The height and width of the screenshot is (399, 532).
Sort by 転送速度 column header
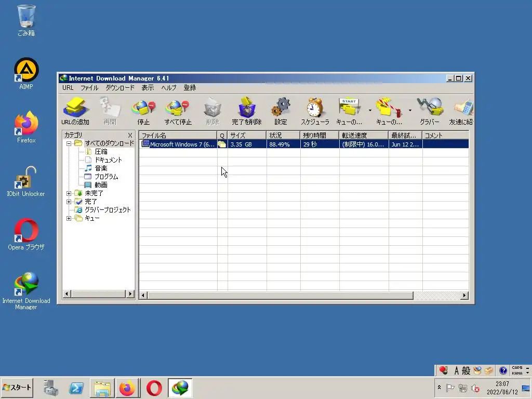pyautogui.click(x=364, y=135)
